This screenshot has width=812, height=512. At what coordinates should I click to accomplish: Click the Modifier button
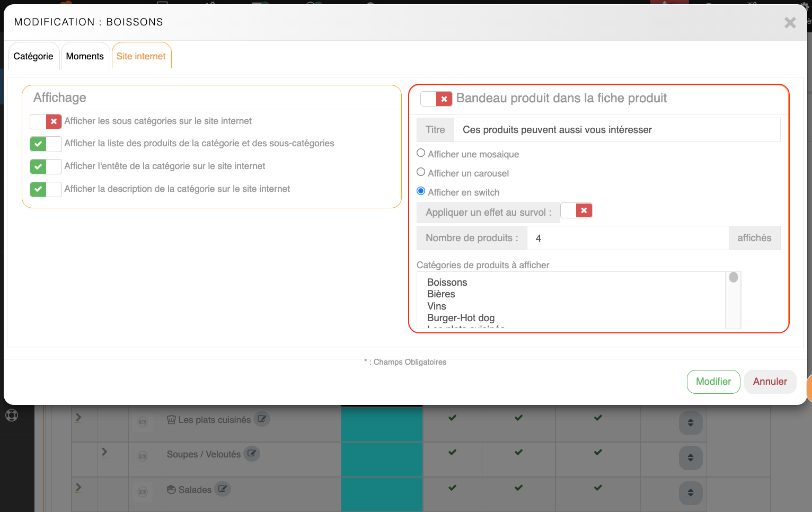tap(713, 382)
